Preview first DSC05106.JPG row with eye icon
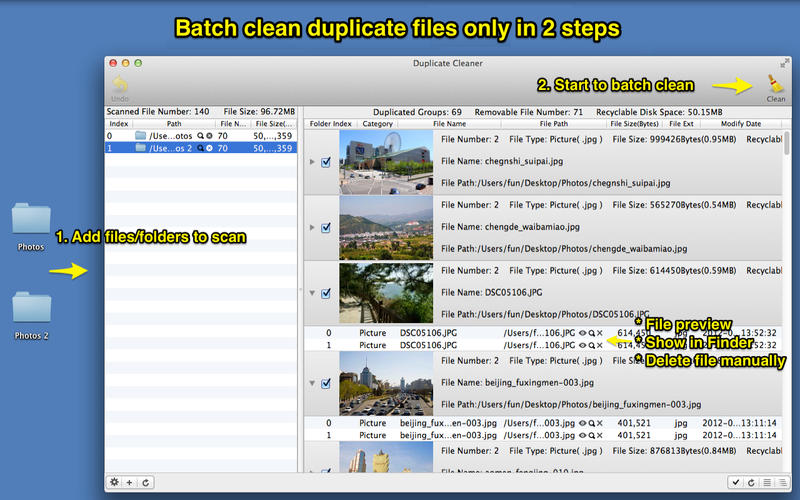The height and width of the screenshot is (500, 800). point(582,332)
